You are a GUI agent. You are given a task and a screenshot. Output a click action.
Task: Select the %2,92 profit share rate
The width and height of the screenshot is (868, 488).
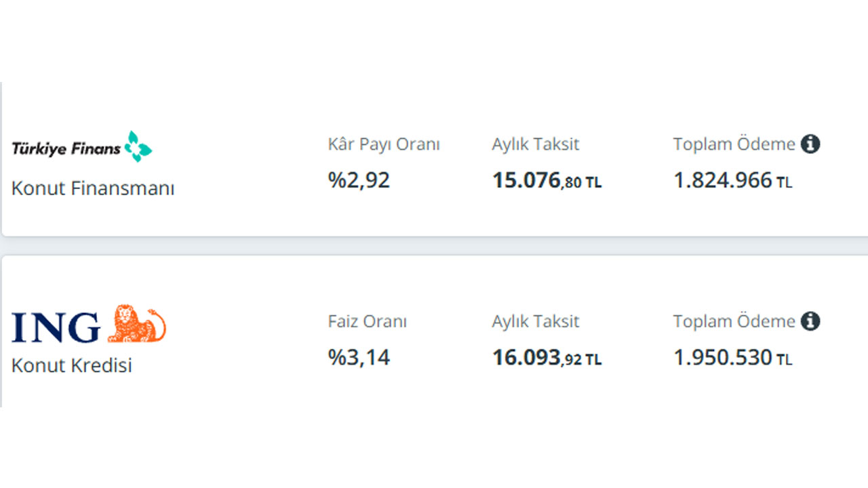coord(359,180)
